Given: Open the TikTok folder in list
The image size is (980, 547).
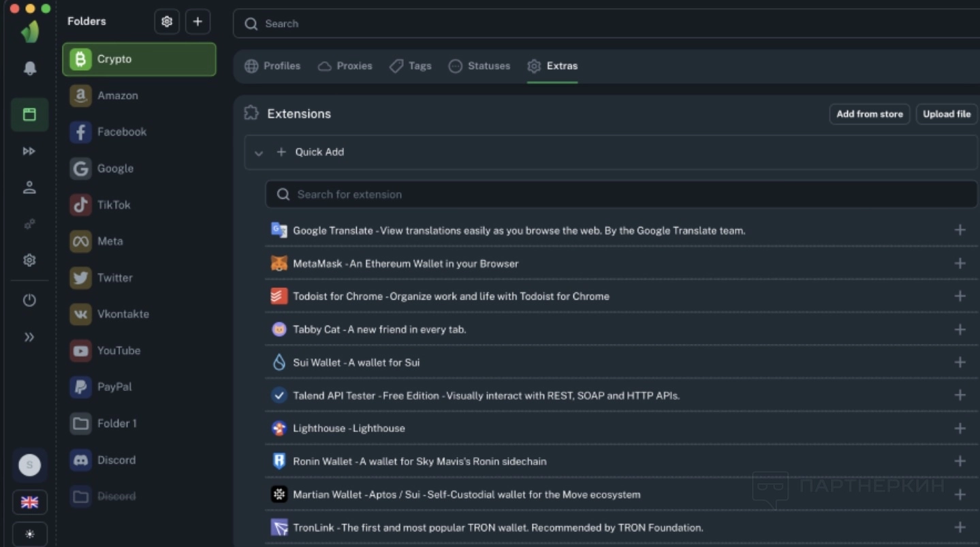Looking at the screenshot, I should 113,205.
